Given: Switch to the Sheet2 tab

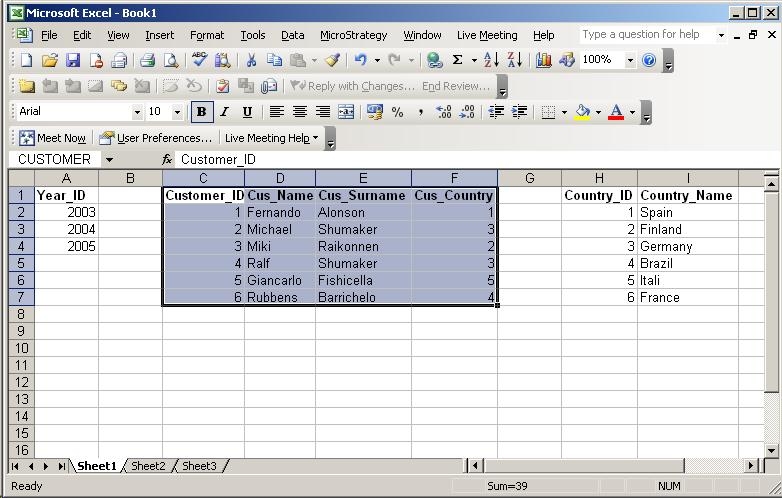Looking at the screenshot, I should coord(148,466).
